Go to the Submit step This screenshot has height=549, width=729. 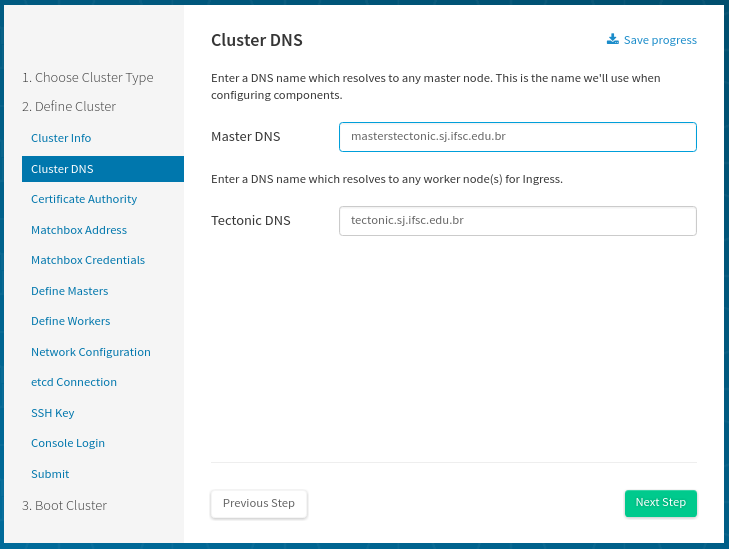point(50,474)
